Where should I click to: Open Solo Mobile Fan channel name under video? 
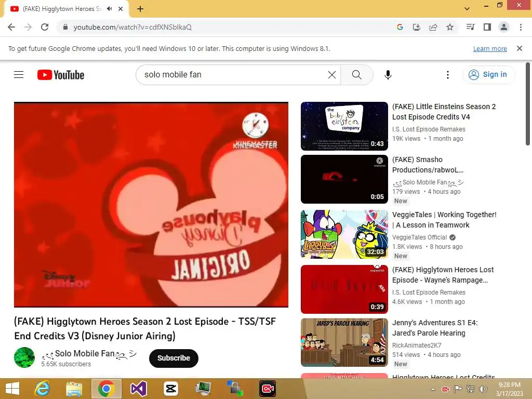pyautogui.click(x=89, y=354)
